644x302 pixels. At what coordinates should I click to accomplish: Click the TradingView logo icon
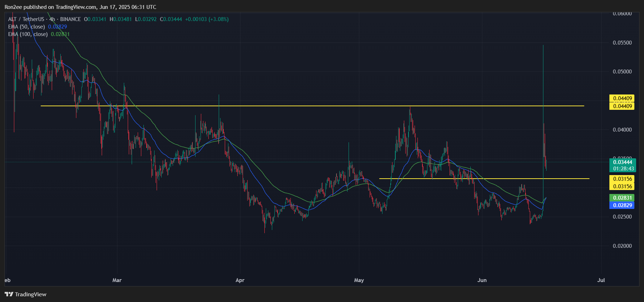(x=9, y=294)
